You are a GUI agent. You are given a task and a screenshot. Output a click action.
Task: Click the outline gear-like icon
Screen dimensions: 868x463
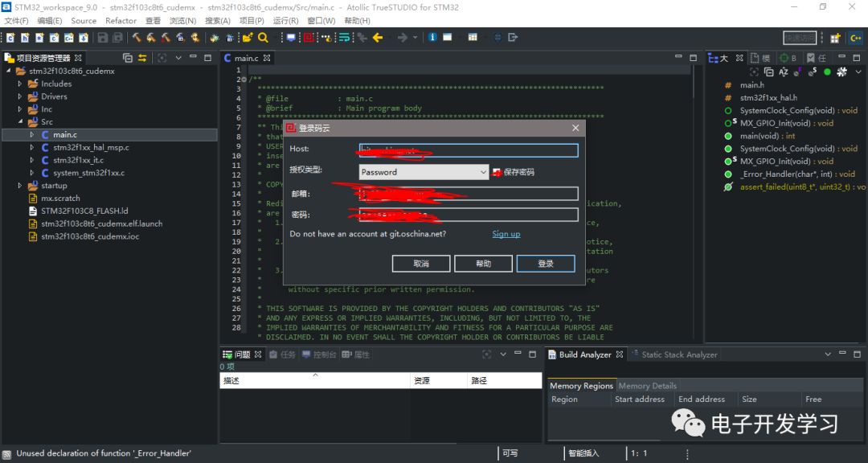coord(842,72)
